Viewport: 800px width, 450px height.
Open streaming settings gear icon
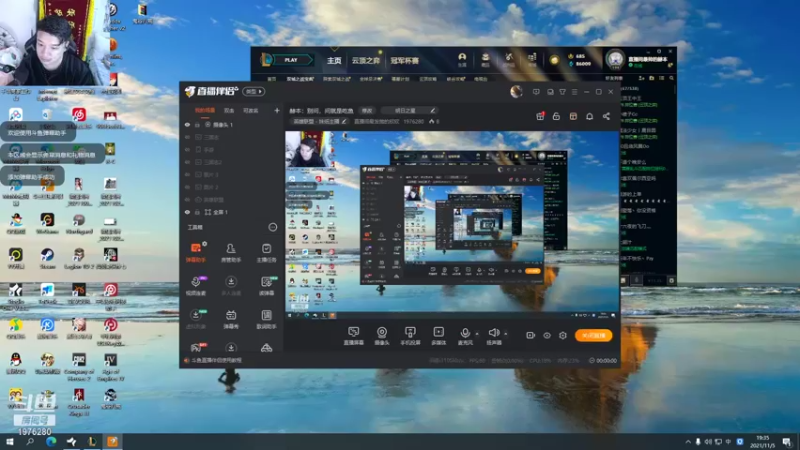[x=563, y=335]
